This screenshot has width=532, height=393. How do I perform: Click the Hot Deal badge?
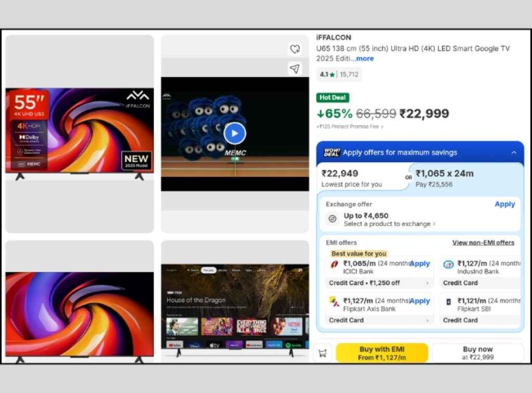pyautogui.click(x=332, y=98)
